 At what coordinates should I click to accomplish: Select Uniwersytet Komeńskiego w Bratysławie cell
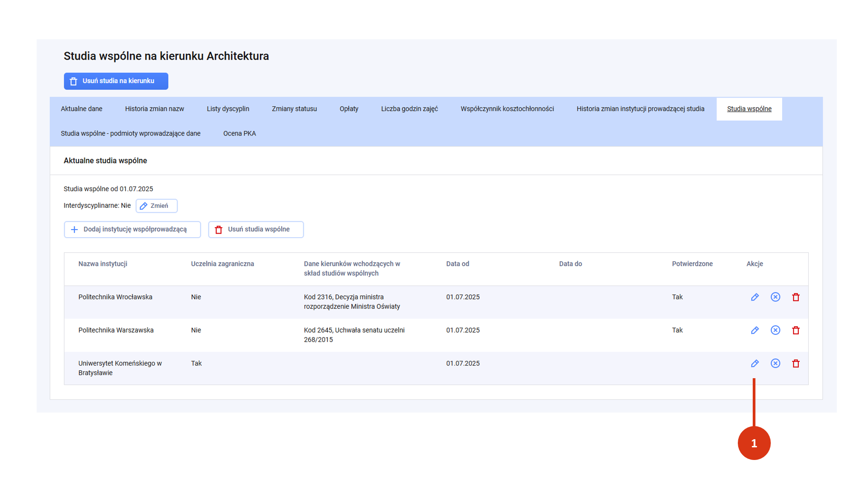pos(120,368)
